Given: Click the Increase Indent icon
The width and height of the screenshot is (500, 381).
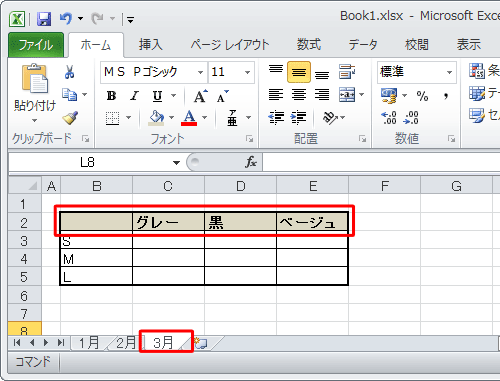Looking at the screenshot, I should [298, 118].
